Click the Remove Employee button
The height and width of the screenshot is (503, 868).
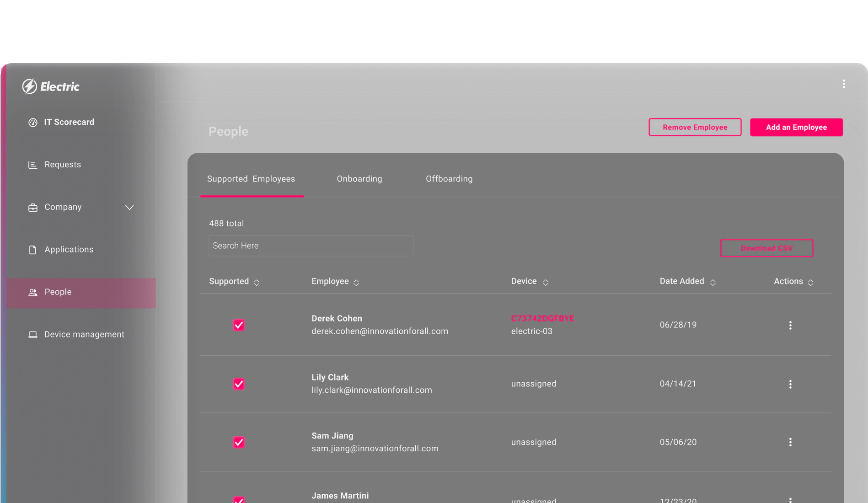coord(695,127)
